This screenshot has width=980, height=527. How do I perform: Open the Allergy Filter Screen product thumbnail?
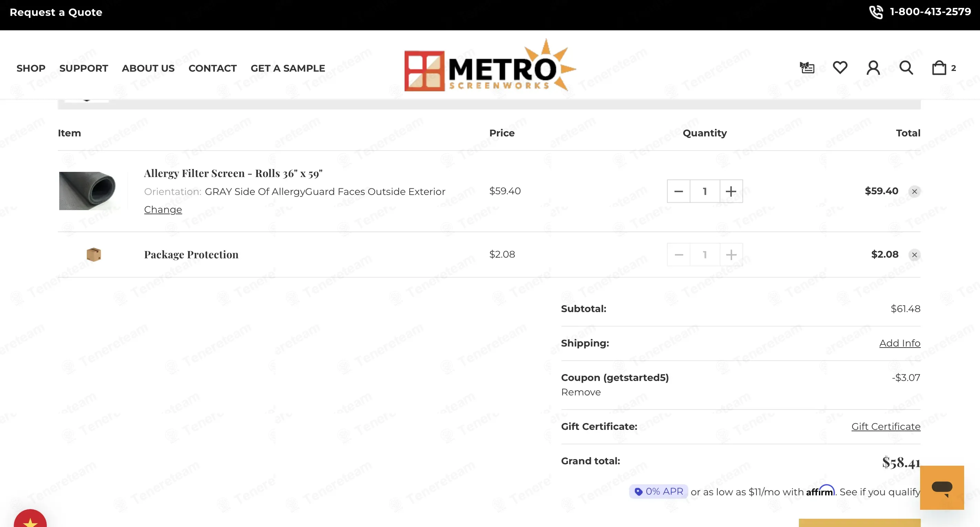[87, 190]
